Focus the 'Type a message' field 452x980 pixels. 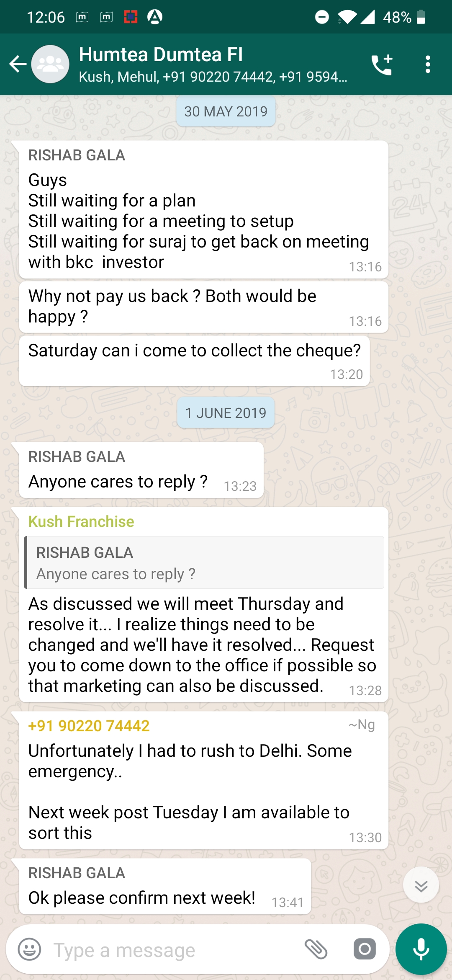pos(167,950)
